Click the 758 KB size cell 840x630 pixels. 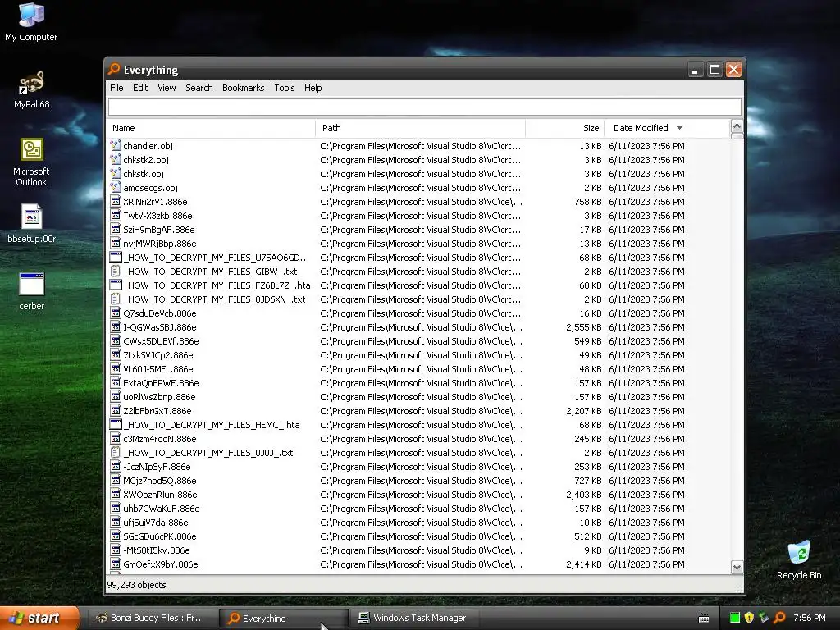587,202
